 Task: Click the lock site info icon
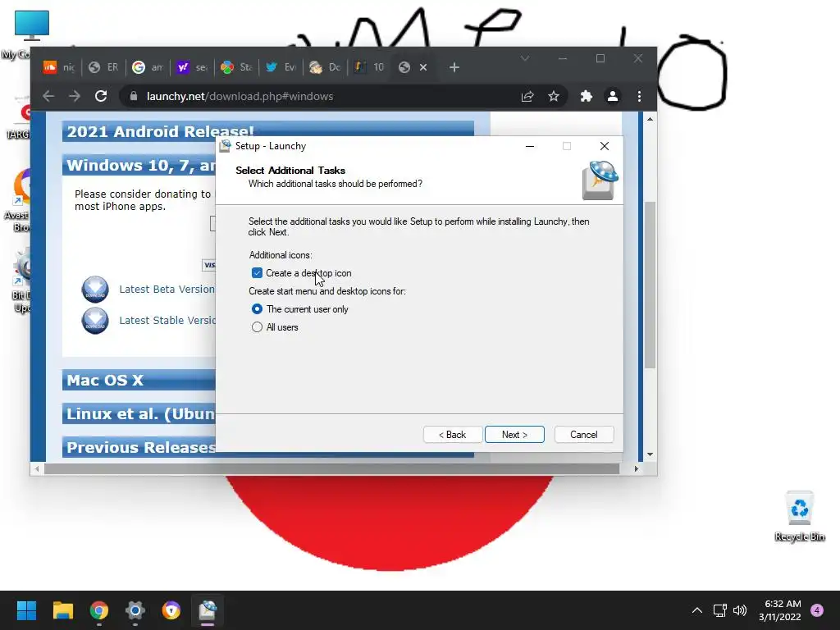[x=134, y=97]
